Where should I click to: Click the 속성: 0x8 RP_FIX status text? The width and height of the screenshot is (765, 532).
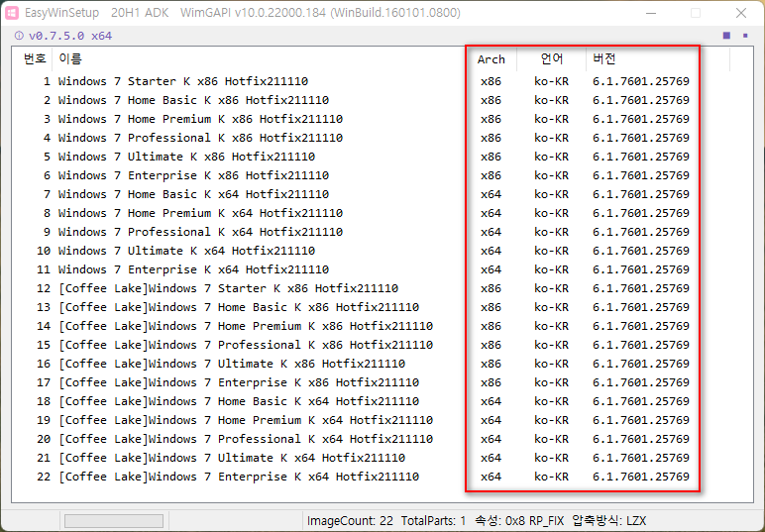click(519, 521)
